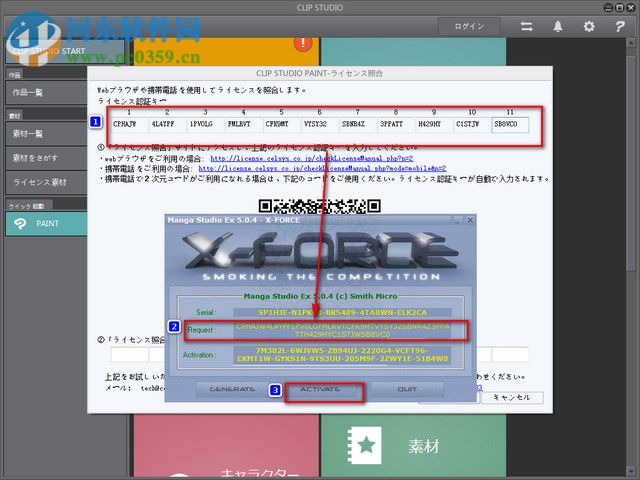The image size is (640, 480).
Task: Select the CLIP STUDIO START tab
Action: click(x=65, y=51)
